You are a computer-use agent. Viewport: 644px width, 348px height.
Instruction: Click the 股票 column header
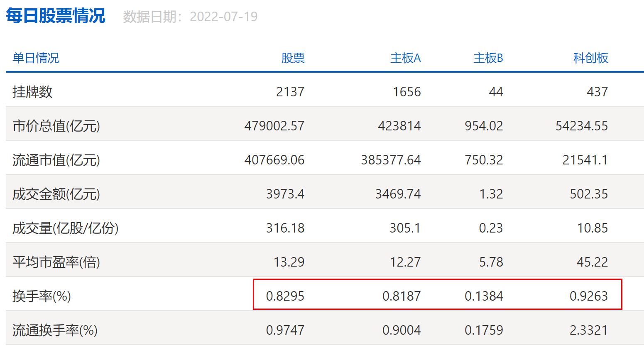click(x=293, y=58)
